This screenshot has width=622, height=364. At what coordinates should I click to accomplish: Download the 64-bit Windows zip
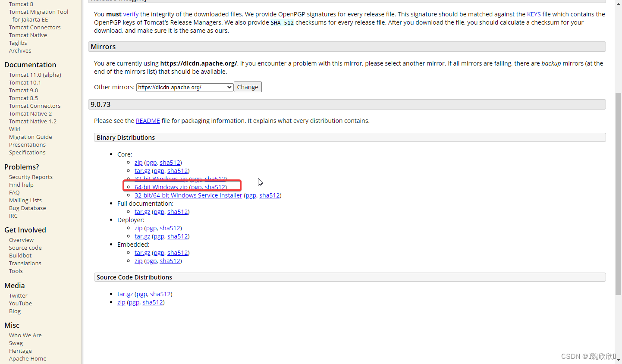(161, 187)
